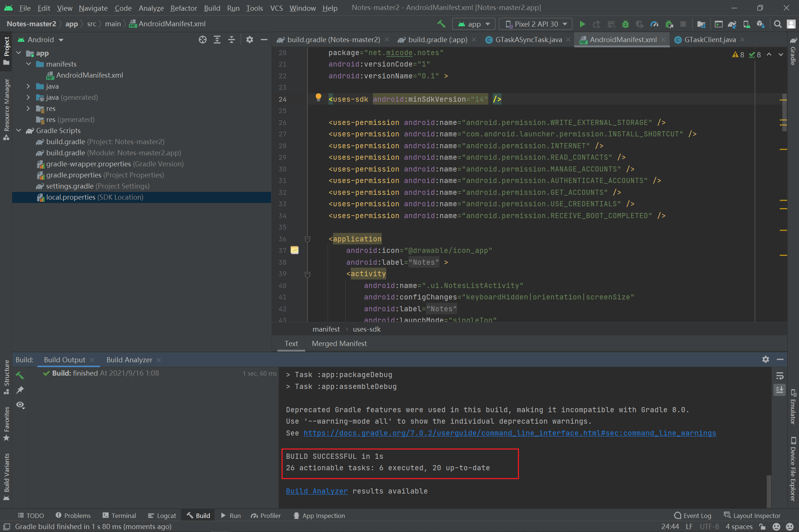Open Project panel settings gear
The height and width of the screenshot is (532, 799).
pos(250,40)
